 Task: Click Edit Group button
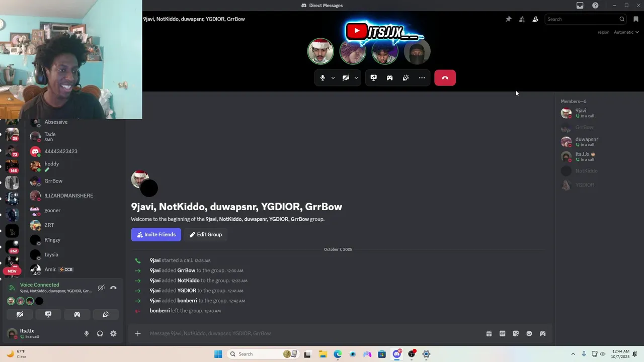pyautogui.click(x=206, y=235)
